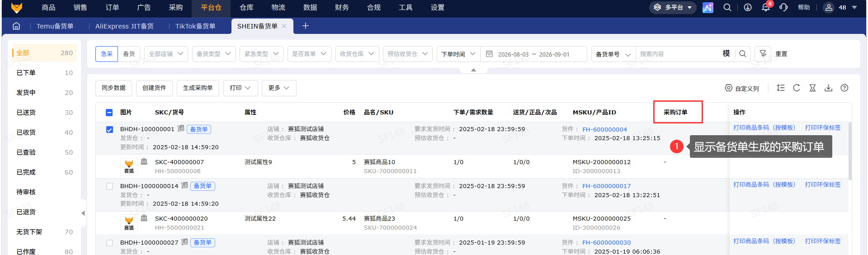Switch to the AliExpress JIT备货 tab
Image resolution: width=868 pixels, height=255 pixels.
(x=124, y=26)
